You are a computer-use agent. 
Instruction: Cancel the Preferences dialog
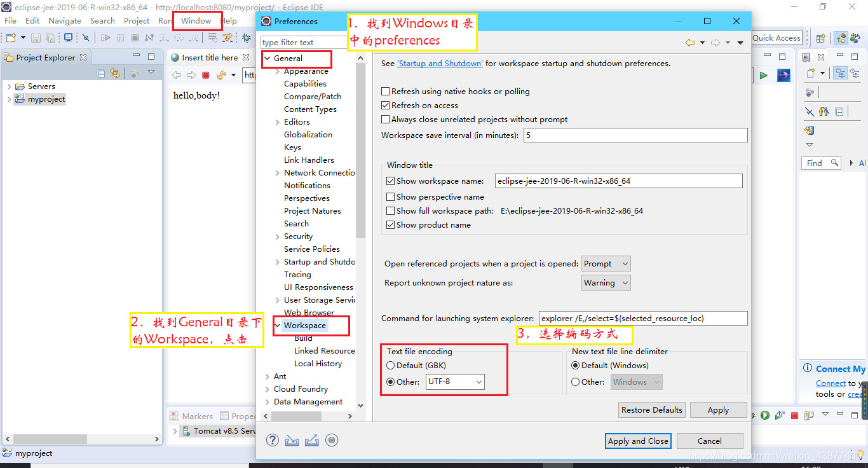[710, 441]
